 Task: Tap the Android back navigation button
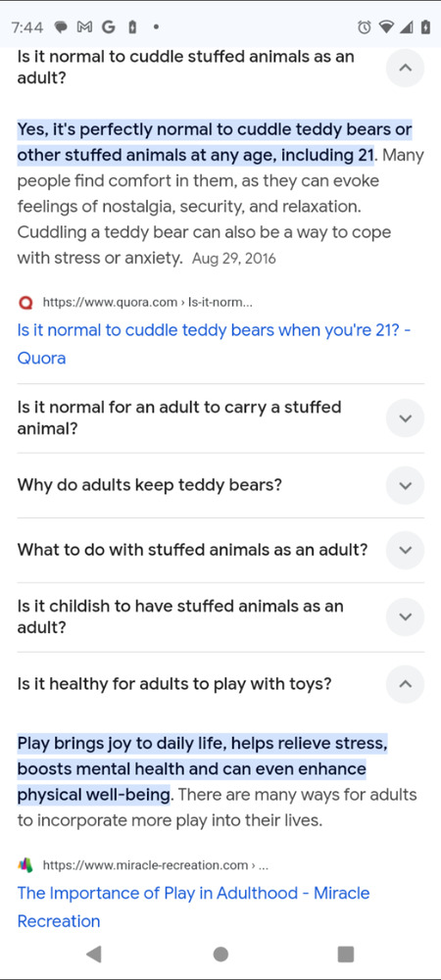94,954
